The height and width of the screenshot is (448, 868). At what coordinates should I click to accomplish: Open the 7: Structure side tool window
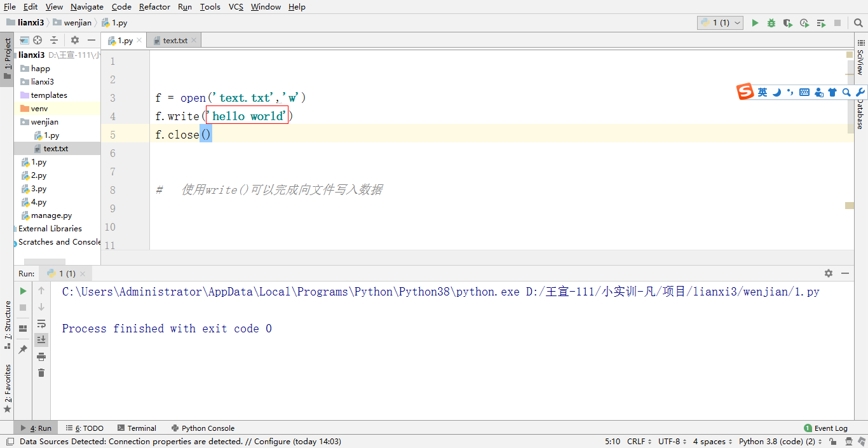click(7, 325)
